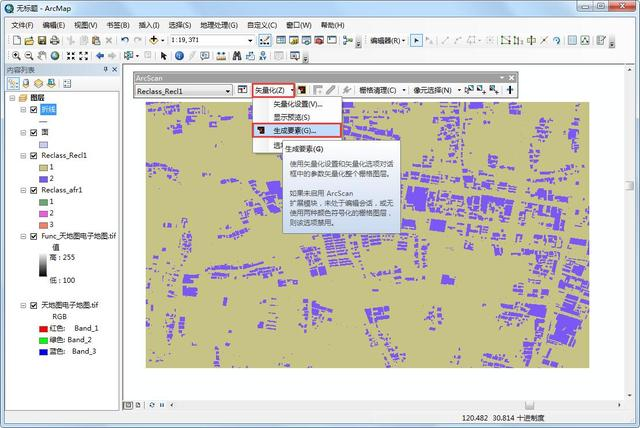Open the 栅格清理(C) dropdown
The width and height of the screenshot is (640, 428).
[382, 90]
